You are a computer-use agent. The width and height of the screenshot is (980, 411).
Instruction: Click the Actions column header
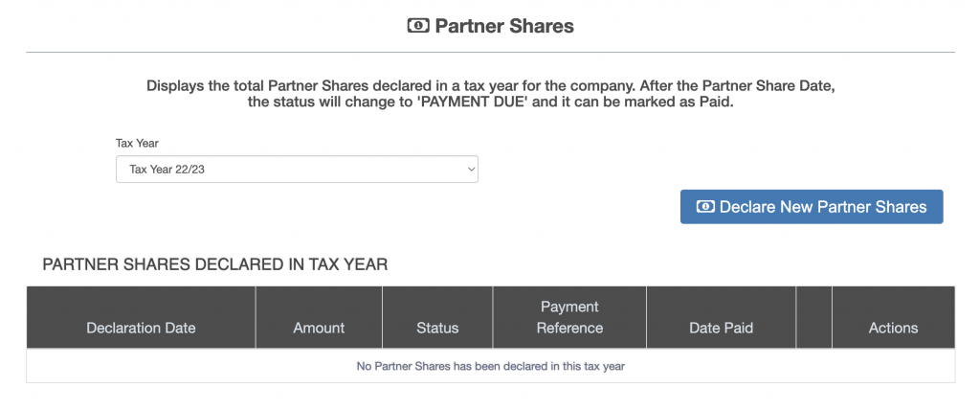click(x=893, y=328)
